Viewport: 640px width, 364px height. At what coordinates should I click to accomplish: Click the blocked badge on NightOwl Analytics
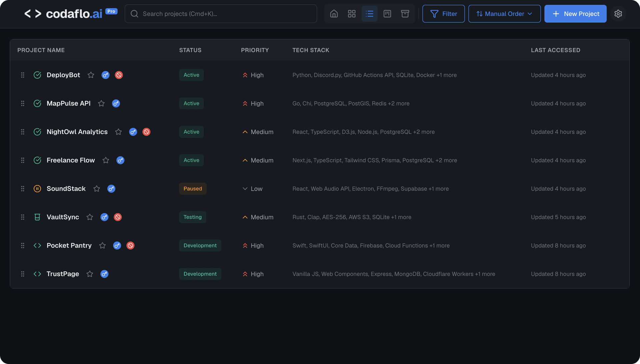[x=146, y=132]
